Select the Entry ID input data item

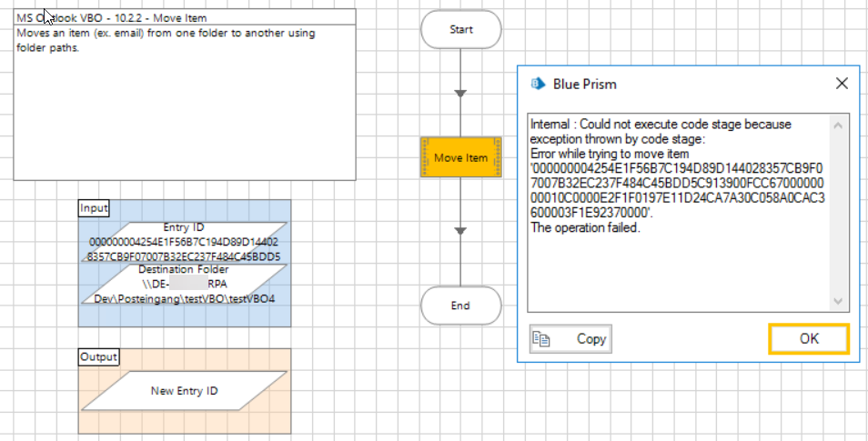[x=185, y=243]
